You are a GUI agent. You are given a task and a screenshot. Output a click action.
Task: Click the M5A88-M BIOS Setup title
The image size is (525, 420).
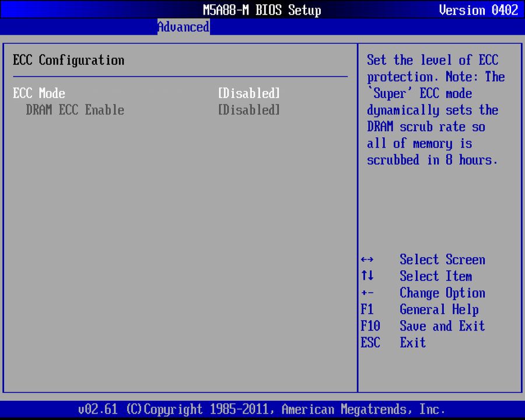click(x=262, y=10)
